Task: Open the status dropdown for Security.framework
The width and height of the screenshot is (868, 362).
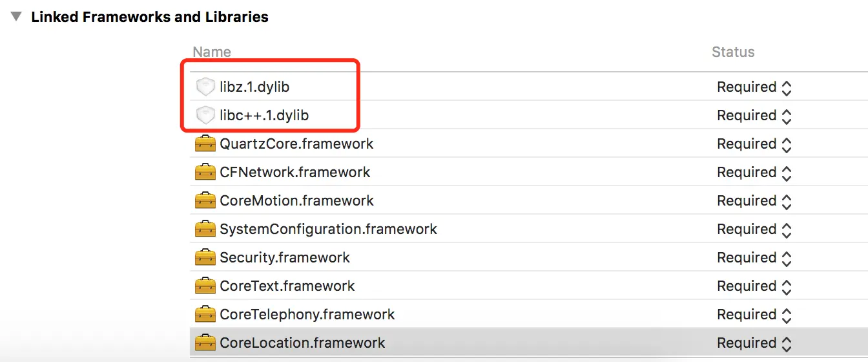Action: pos(754,258)
